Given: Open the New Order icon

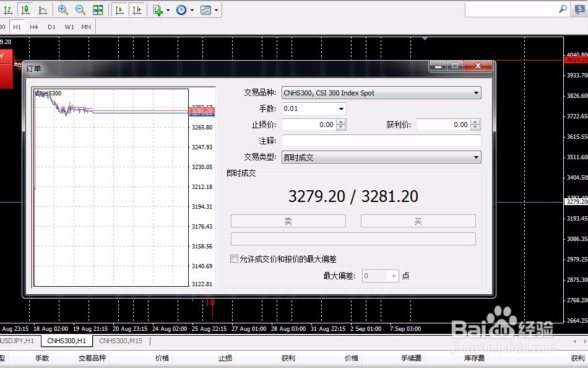Looking at the screenshot, I should click(x=157, y=10).
